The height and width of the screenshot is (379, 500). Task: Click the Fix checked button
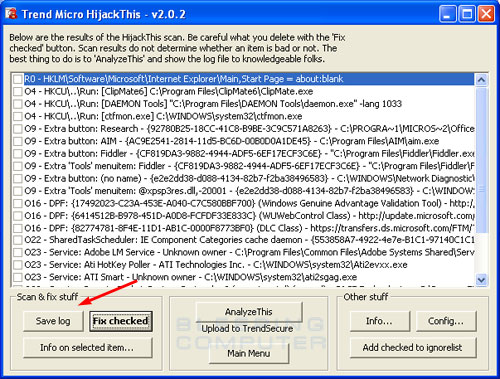click(121, 321)
